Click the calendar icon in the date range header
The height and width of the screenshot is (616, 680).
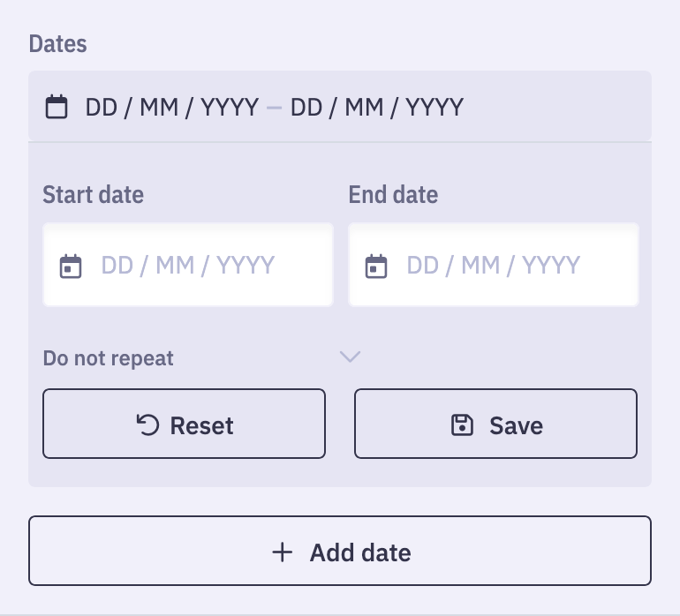(x=57, y=107)
